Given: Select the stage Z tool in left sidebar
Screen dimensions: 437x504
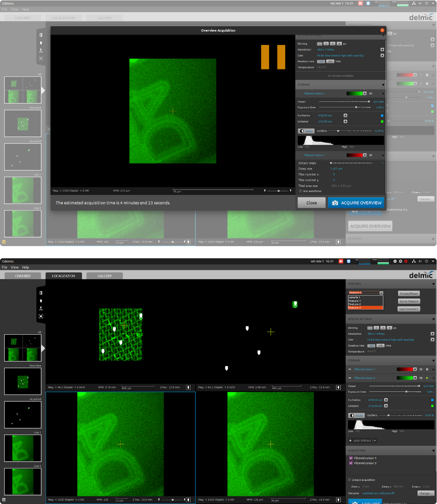Looking at the screenshot, I should [x=41, y=308].
